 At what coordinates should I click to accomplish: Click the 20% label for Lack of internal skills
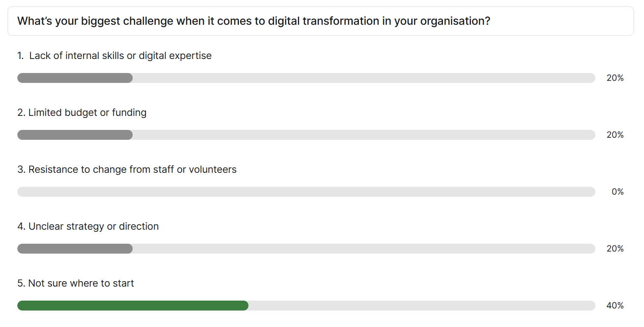(615, 78)
